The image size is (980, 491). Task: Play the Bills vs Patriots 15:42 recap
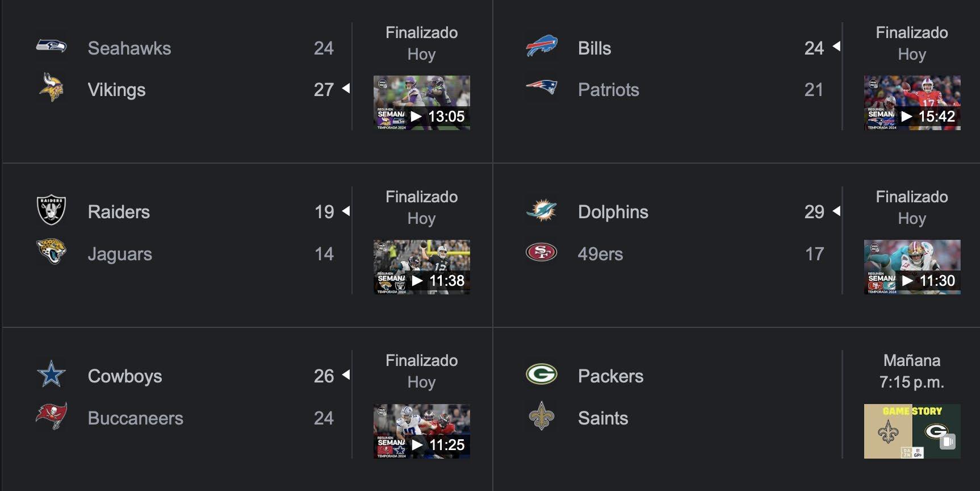(912, 103)
